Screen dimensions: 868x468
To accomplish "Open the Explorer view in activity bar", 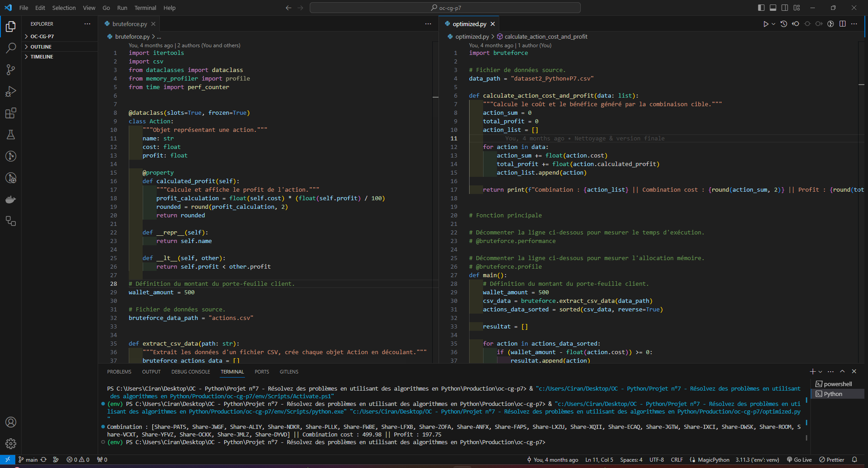I will (11, 27).
